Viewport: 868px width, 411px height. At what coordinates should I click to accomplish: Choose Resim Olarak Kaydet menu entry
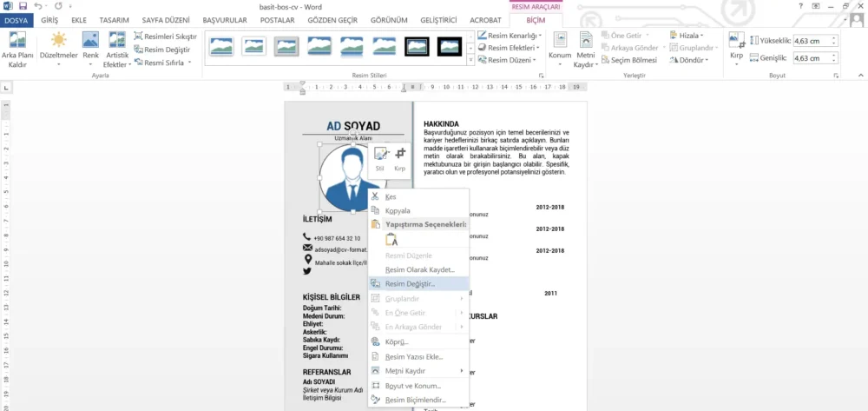[418, 269]
